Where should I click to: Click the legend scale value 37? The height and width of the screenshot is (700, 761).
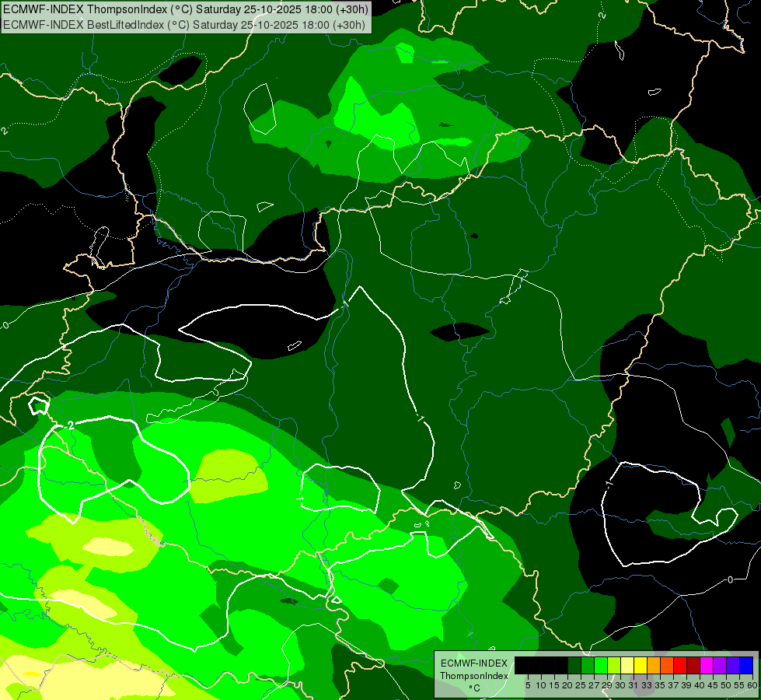pyautogui.click(x=674, y=685)
